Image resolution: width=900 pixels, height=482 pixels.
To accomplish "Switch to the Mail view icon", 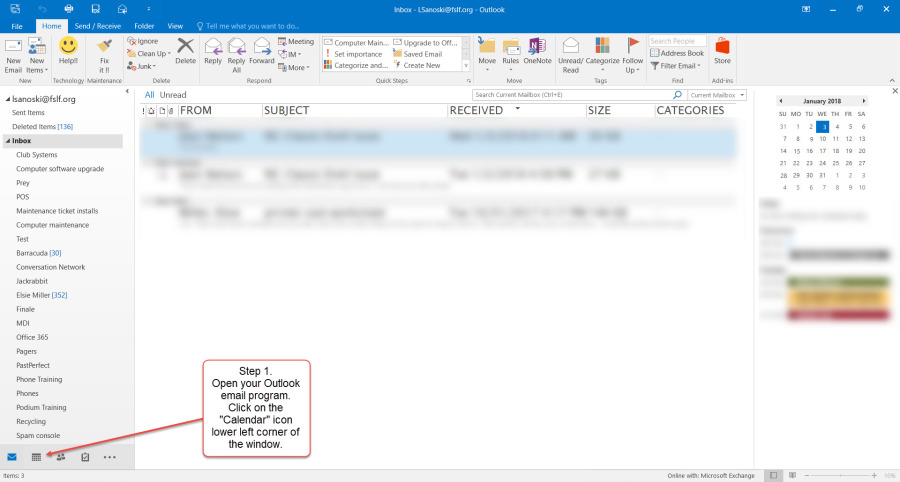I will [x=11, y=457].
